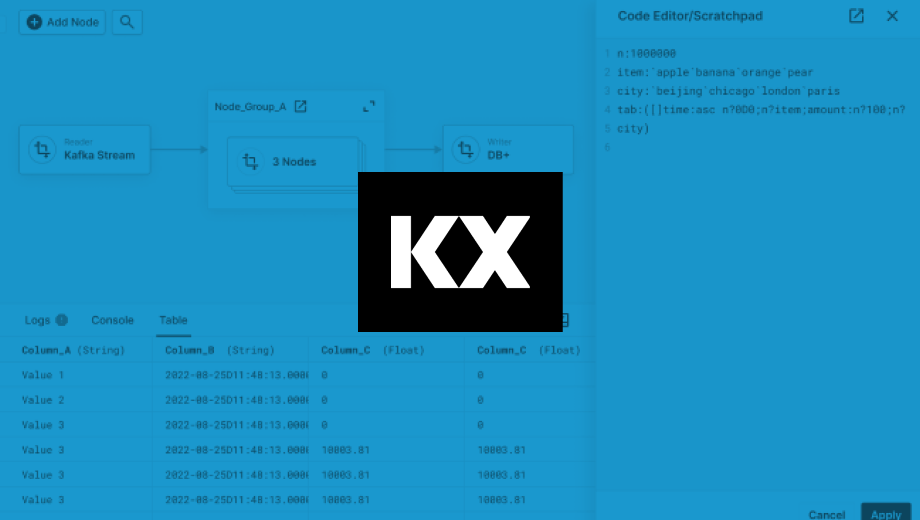Select the Kafka Stream reader node icon
920x520 pixels.
[x=42, y=150]
